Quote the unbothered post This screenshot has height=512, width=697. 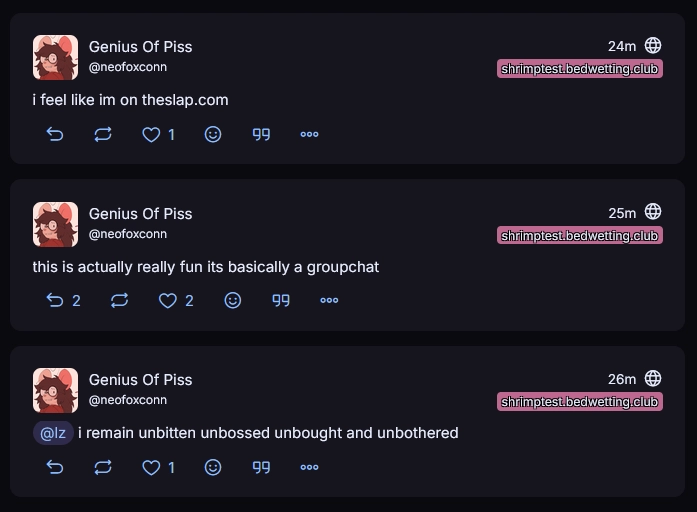261,467
